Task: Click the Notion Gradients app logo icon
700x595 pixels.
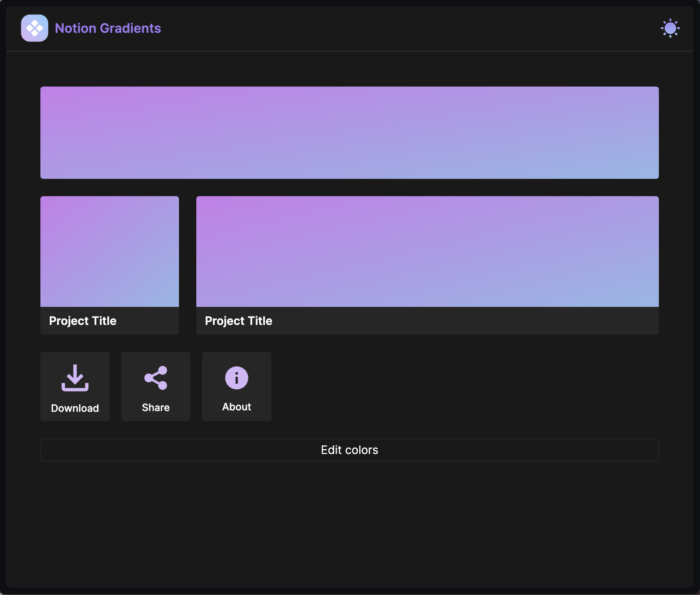Action: [35, 28]
